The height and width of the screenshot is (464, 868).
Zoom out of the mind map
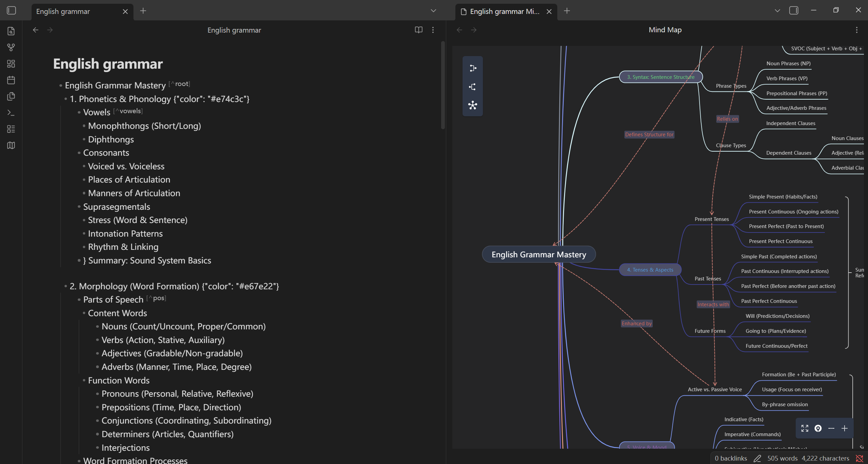(x=831, y=428)
